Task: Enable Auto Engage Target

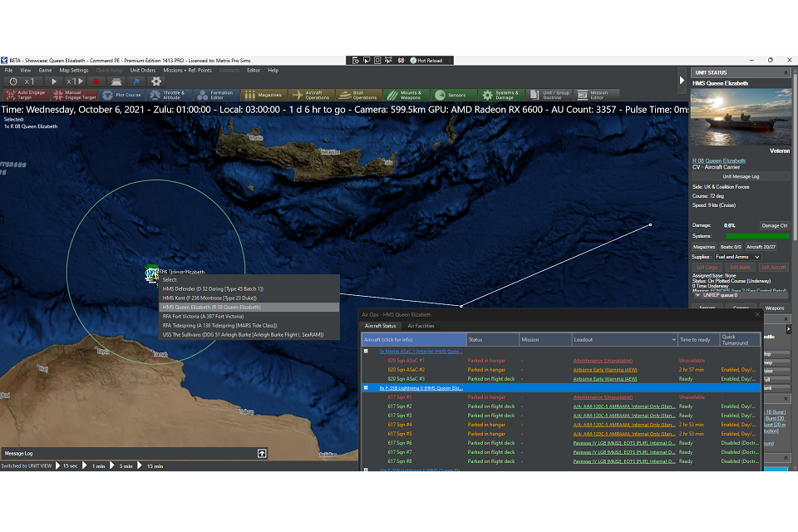Action: coord(25,94)
